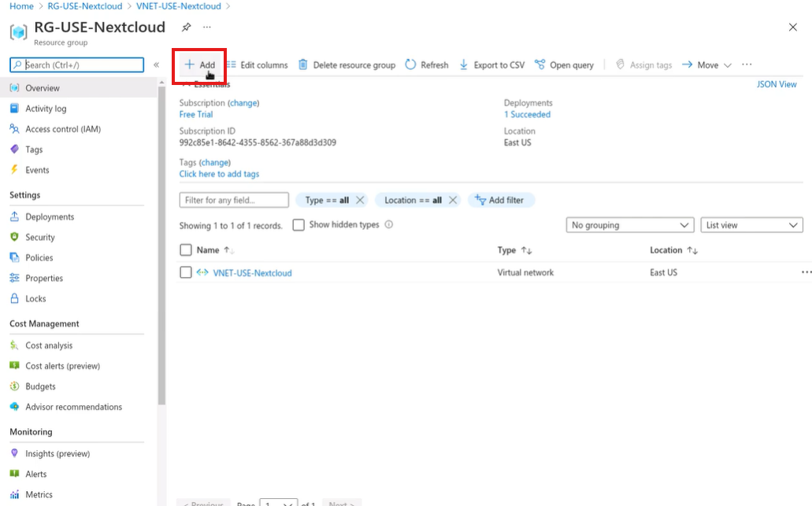Open the No grouping dropdown
The height and width of the screenshot is (506, 812).
pyautogui.click(x=630, y=225)
